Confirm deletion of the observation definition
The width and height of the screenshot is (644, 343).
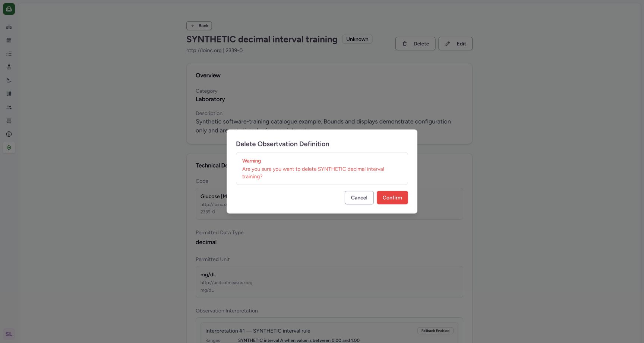click(x=392, y=197)
